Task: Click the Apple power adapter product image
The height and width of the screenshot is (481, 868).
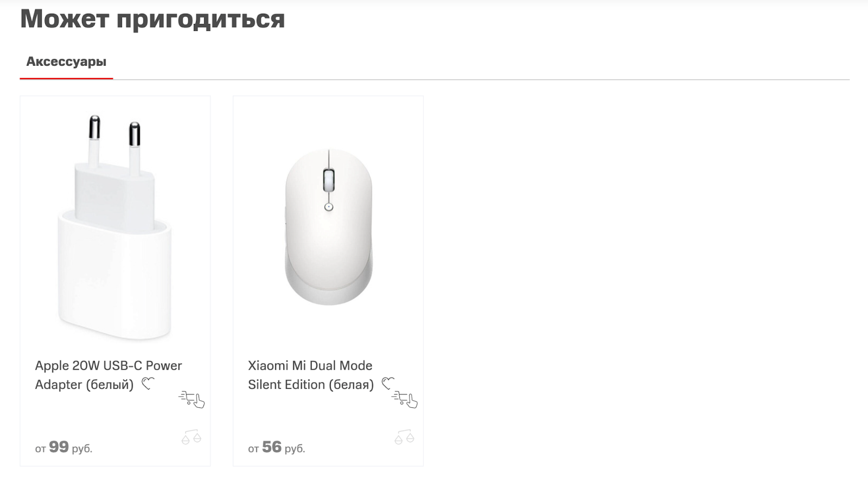Action: coord(114,228)
